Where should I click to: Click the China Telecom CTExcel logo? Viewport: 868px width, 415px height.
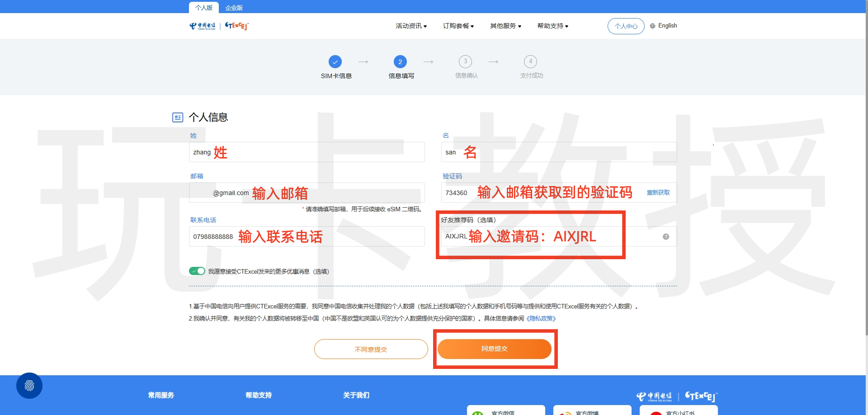tap(219, 26)
